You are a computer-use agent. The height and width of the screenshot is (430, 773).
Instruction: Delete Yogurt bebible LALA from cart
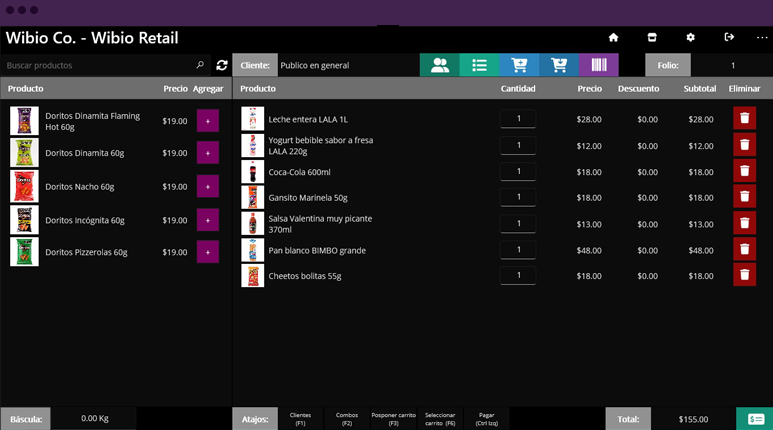pyautogui.click(x=744, y=145)
